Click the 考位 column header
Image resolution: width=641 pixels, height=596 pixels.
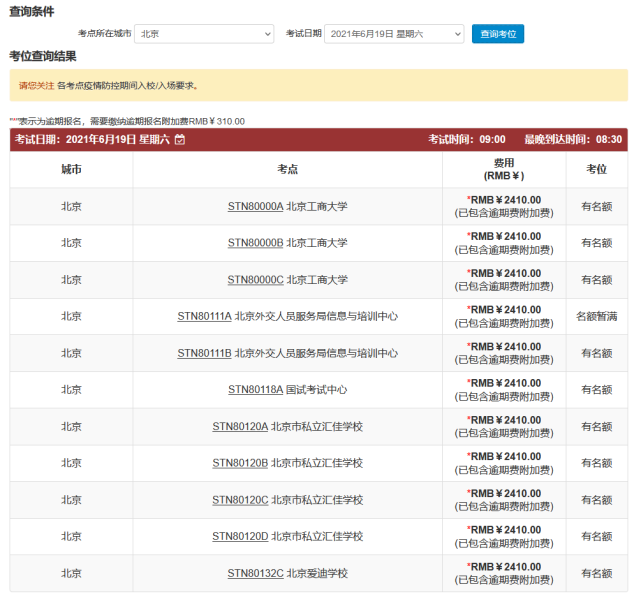tap(597, 169)
